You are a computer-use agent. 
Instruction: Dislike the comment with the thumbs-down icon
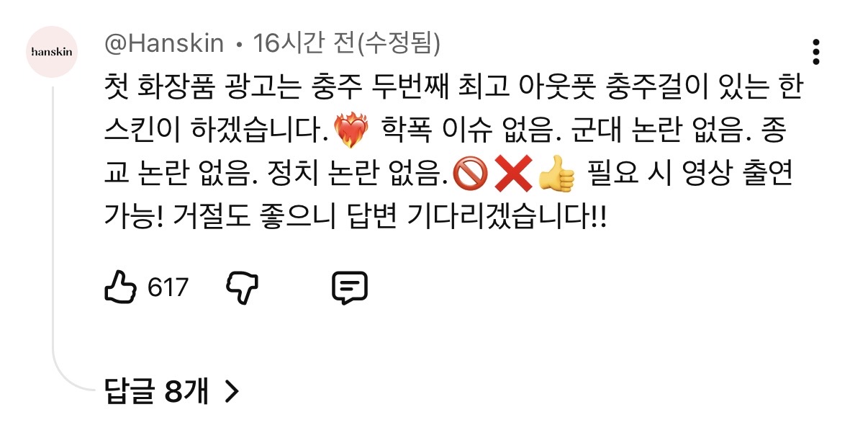(243, 288)
